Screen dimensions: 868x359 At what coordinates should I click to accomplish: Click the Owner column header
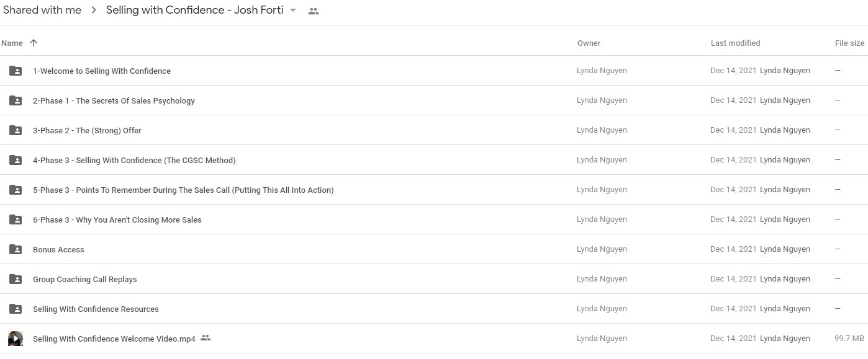(x=589, y=43)
